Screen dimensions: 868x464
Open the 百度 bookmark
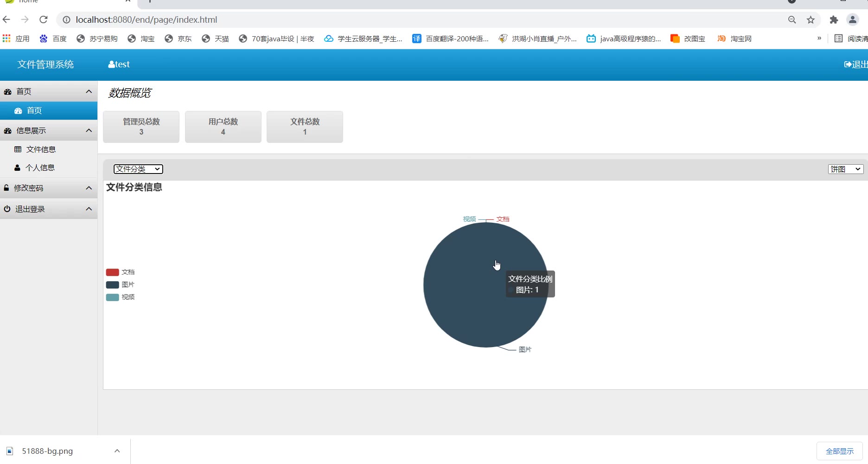pyautogui.click(x=53, y=39)
